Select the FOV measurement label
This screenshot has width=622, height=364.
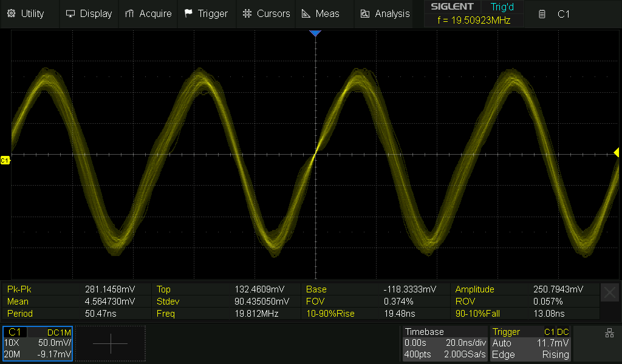(315, 302)
